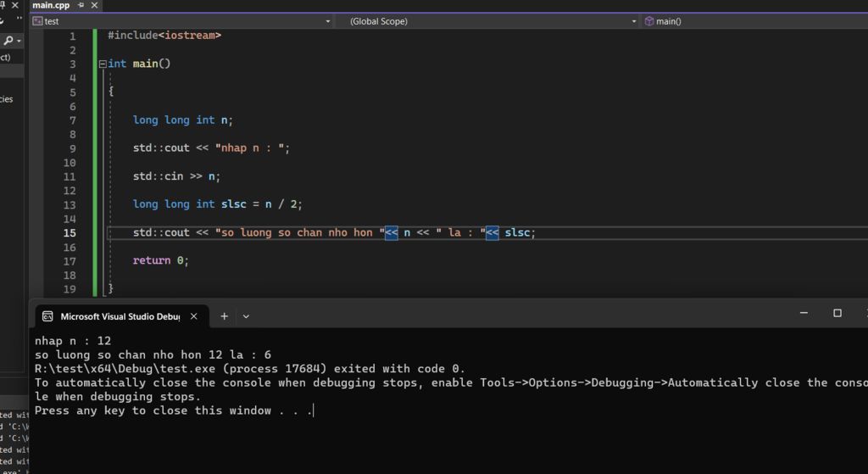Open a new console tab with plus
868x474 pixels.
(224, 316)
